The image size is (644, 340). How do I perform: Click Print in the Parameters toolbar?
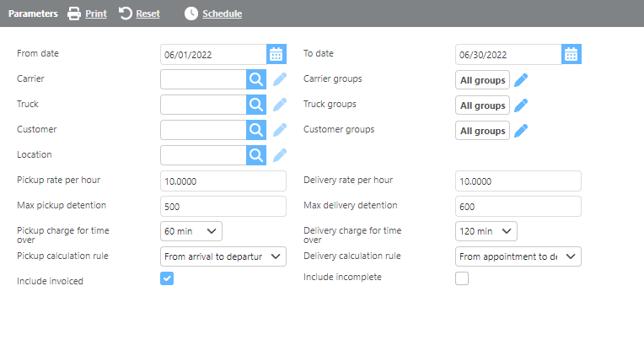[x=87, y=13]
